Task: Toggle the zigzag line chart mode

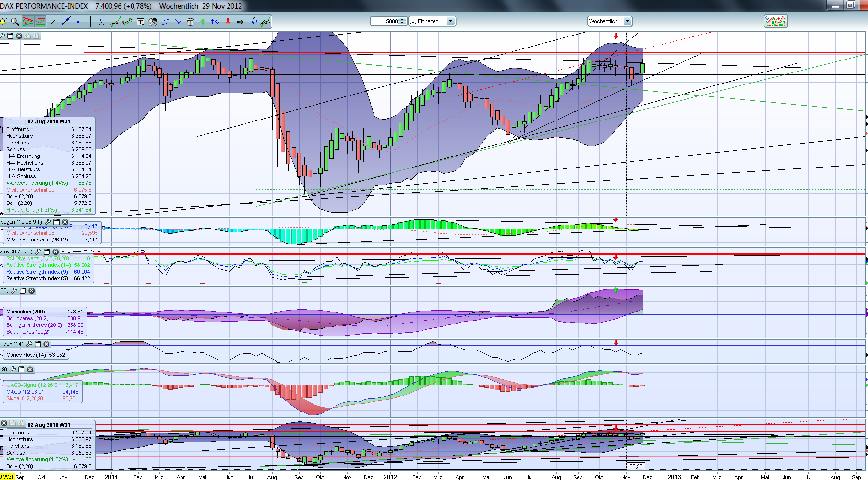Action: (40, 21)
